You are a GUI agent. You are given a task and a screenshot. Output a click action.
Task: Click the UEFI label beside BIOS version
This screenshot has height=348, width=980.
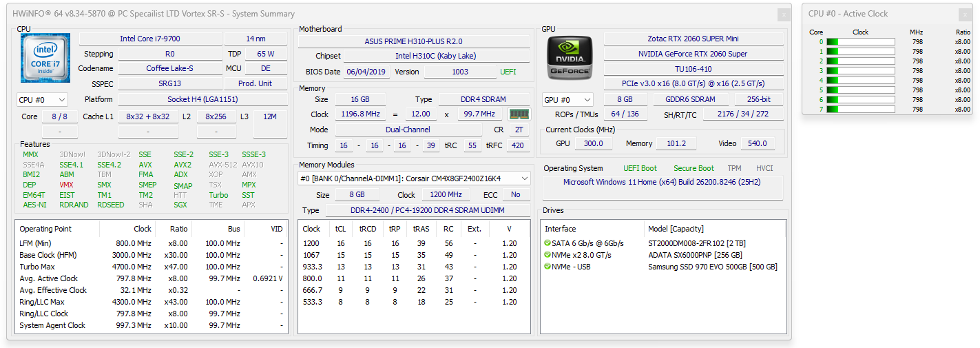(508, 72)
